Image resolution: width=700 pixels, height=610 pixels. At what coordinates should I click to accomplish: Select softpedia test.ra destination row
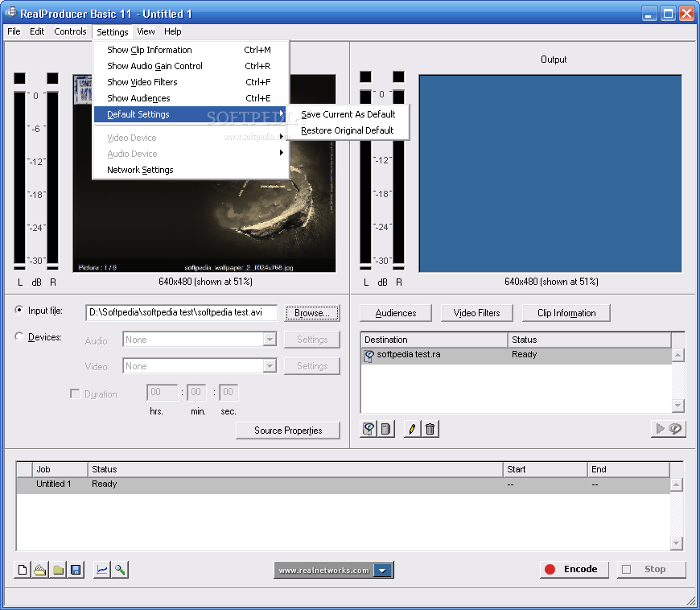click(516, 356)
